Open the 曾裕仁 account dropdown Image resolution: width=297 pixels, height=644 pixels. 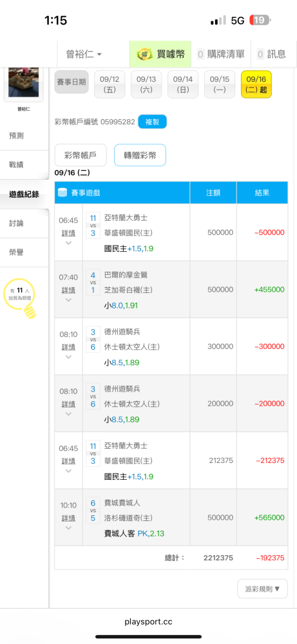pyautogui.click(x=84, y=54)
